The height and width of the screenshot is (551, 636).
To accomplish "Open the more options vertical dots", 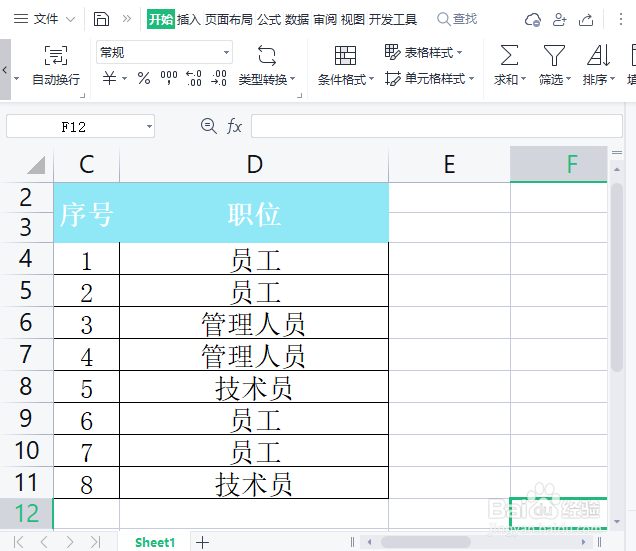I will (621, 19).
